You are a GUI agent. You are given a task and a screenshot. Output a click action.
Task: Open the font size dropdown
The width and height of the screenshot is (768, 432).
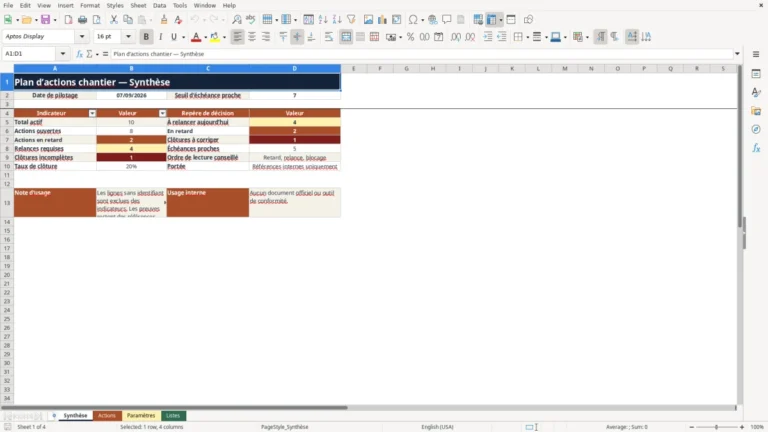tap(128, 36)
